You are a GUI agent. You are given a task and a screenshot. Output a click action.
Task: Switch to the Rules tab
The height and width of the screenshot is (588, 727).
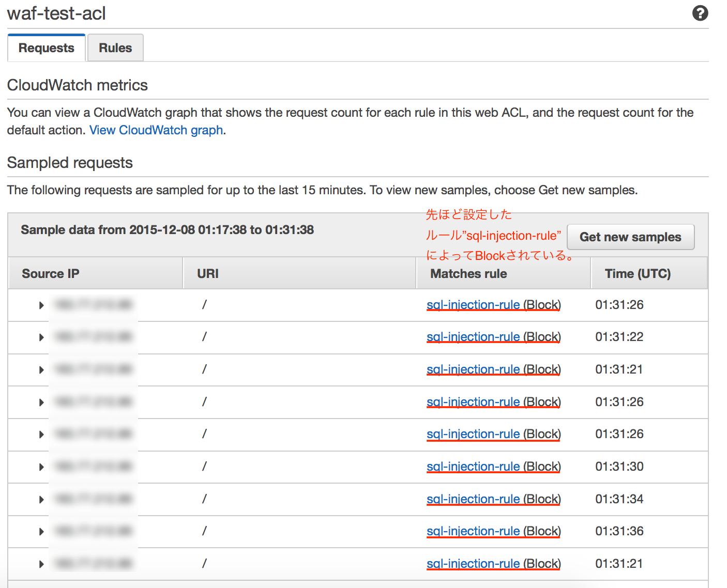point(115,47)
